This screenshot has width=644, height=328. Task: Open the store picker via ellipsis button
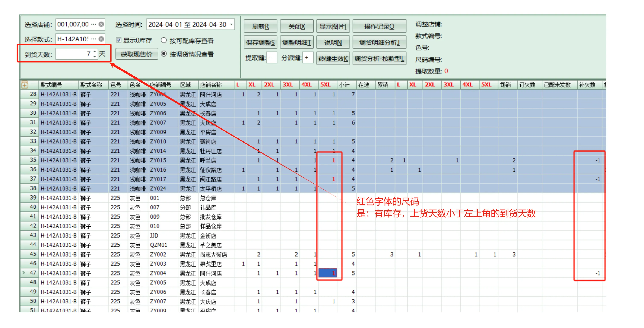93,24
